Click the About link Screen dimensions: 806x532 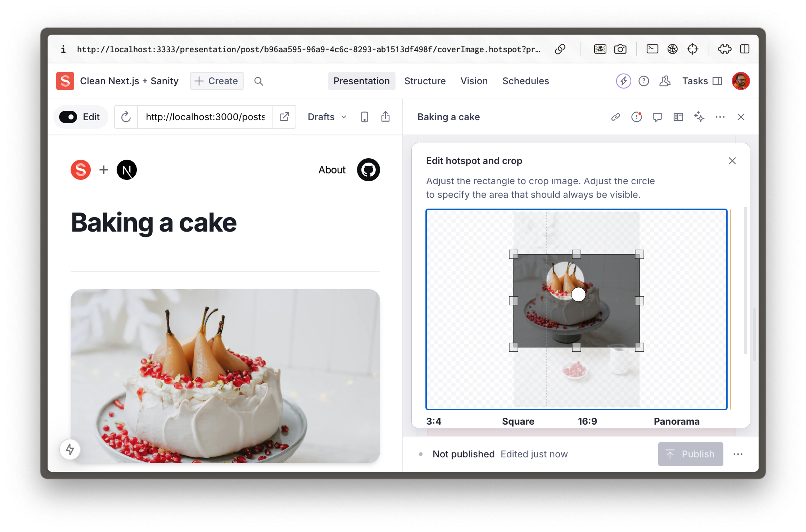332,170
